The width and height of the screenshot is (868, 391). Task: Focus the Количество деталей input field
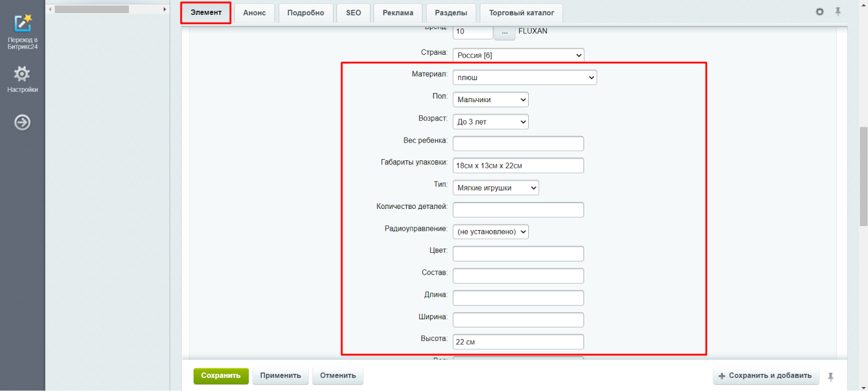click(x=519, y=209)
